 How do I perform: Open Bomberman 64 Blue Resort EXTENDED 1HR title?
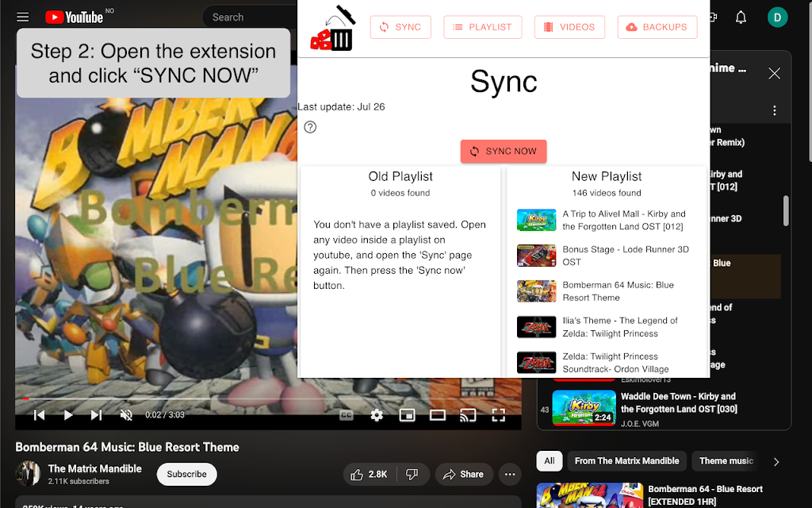[705, 495]
